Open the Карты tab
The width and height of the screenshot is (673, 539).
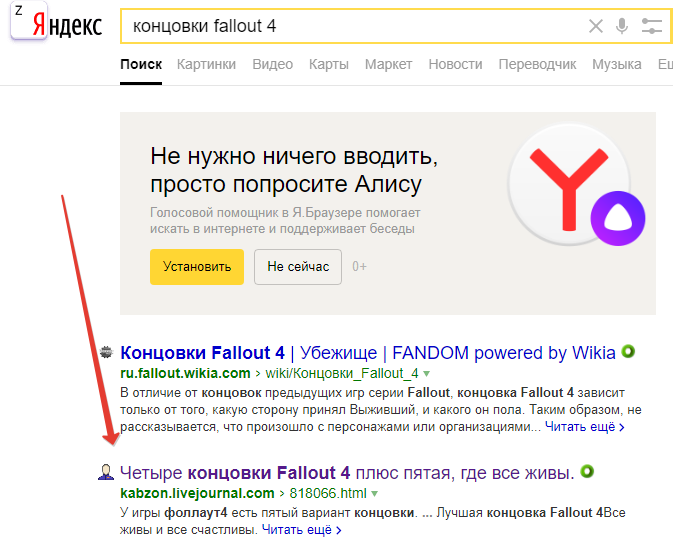(x=329, y=64)
